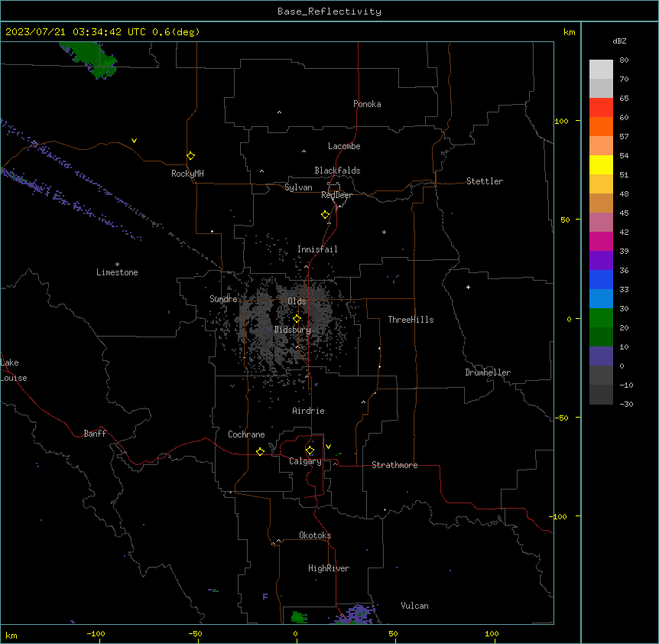Click the purple echo cluster west of Vulcan

(355, 615)
